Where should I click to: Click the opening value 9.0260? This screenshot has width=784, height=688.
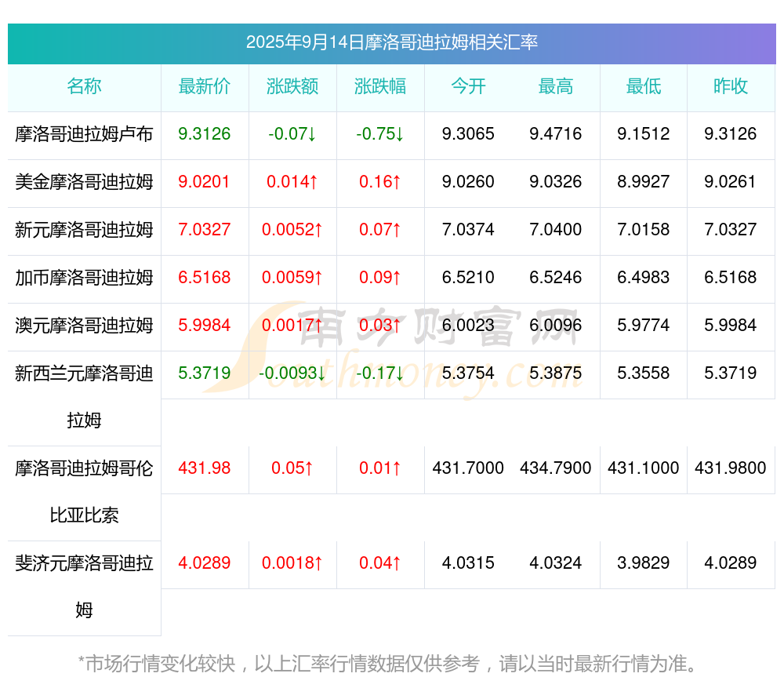[x=468, y=182]
